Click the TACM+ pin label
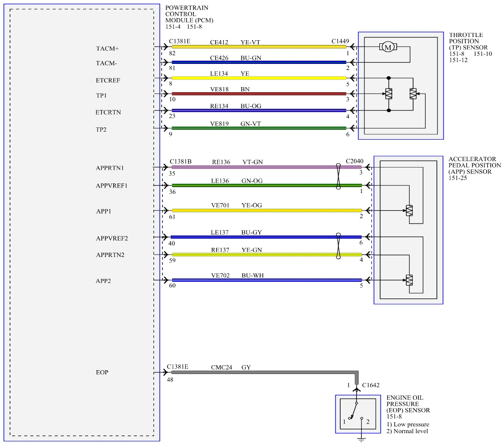504x445 pixels. (x=107, y=48)
